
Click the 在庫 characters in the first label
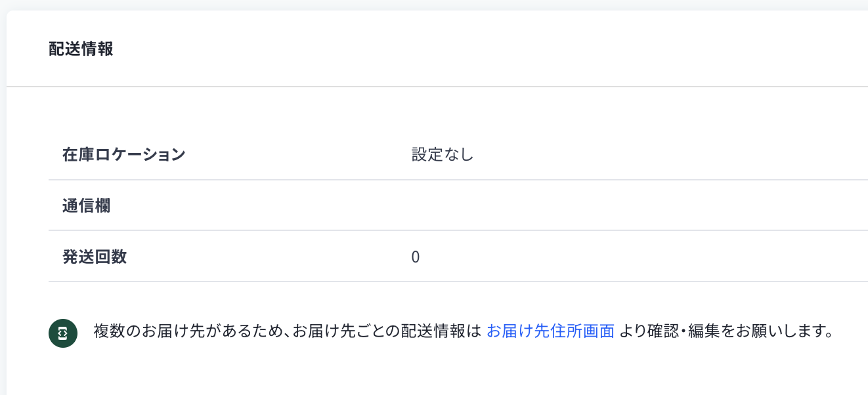point(77,155)
